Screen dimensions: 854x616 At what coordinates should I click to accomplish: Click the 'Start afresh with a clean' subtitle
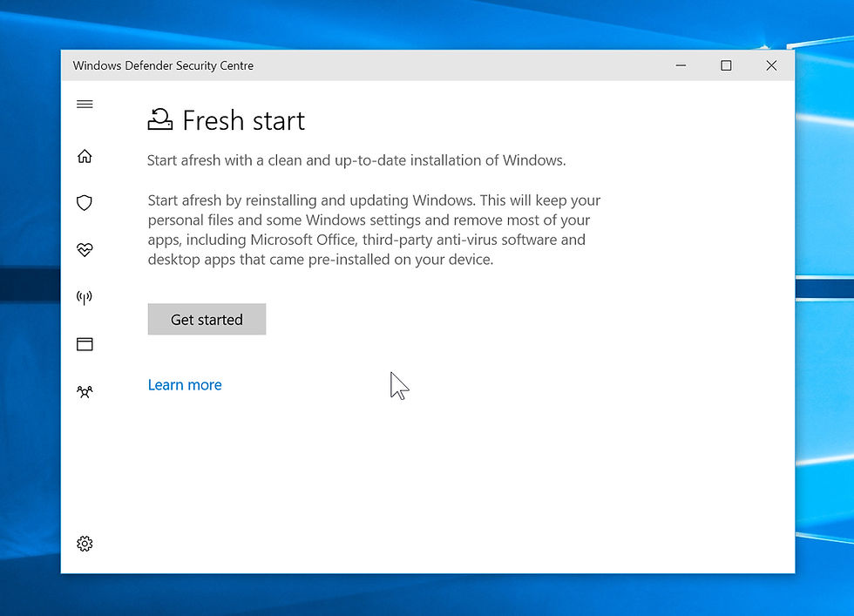click(x=356, y=160)
